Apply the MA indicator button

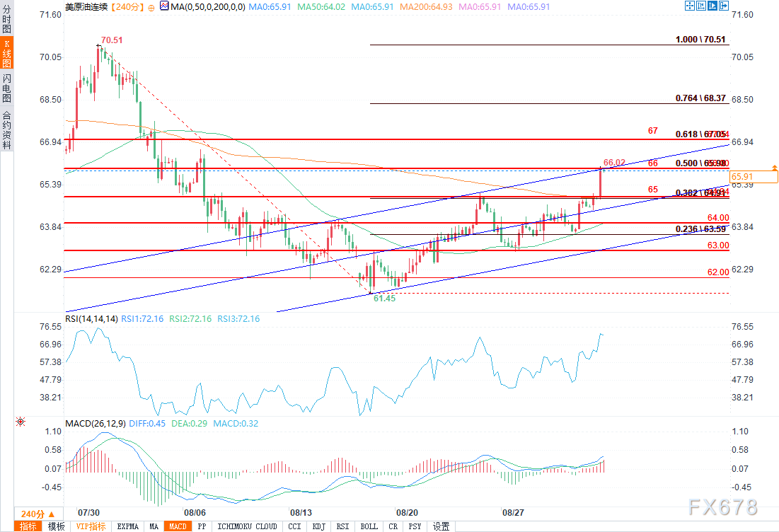click(154, 526)
